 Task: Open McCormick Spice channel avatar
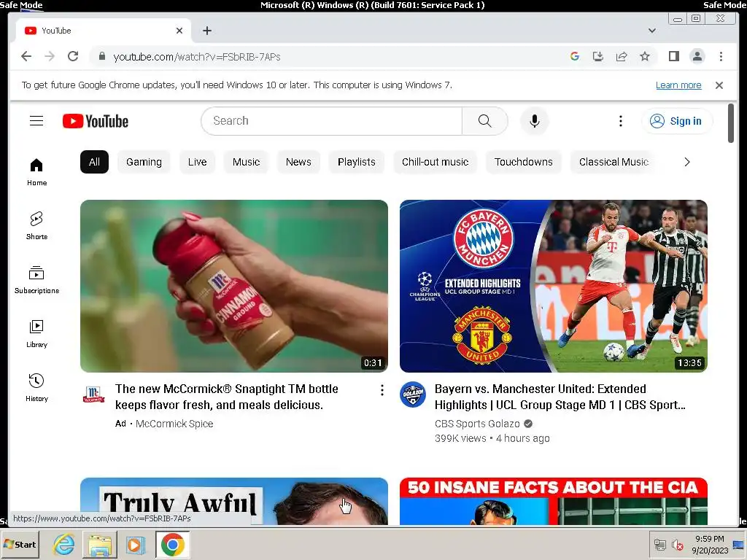click(93, 394)
